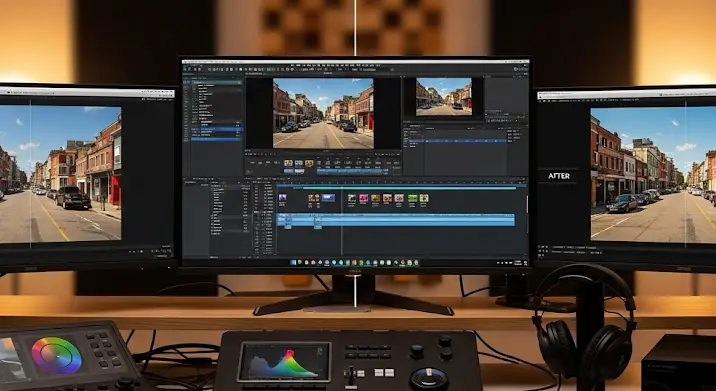
Task: Click the street preview on the left monitor
Action: [60, 174]
